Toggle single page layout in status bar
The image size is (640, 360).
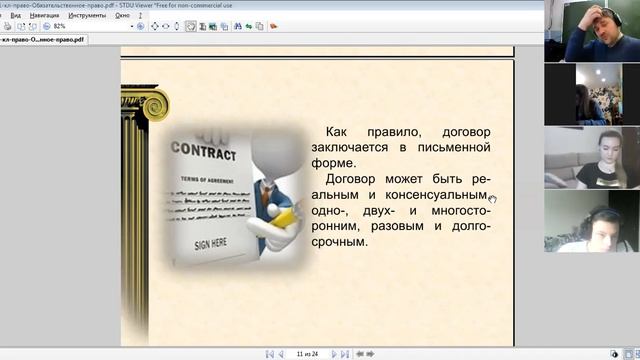click(629, 354)
